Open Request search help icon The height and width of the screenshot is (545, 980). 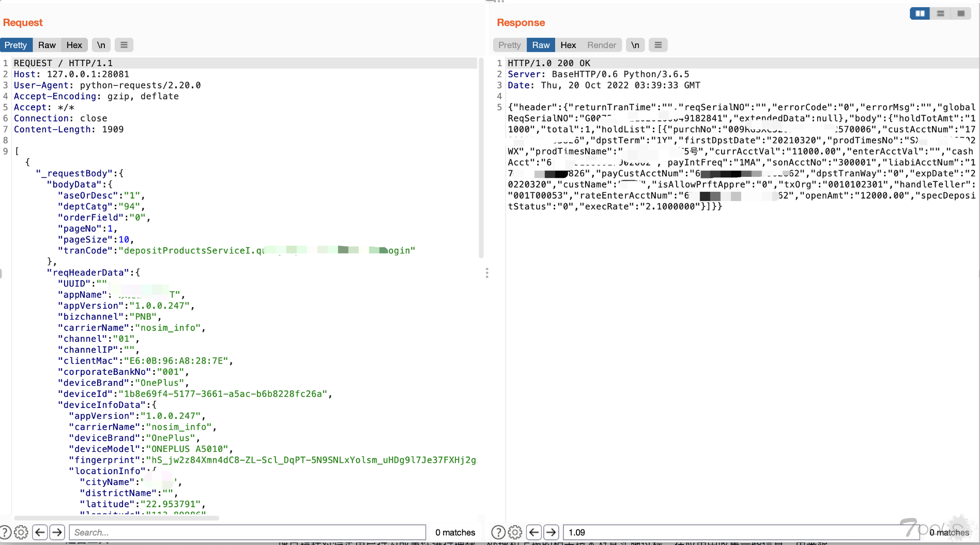click(5, 532)
